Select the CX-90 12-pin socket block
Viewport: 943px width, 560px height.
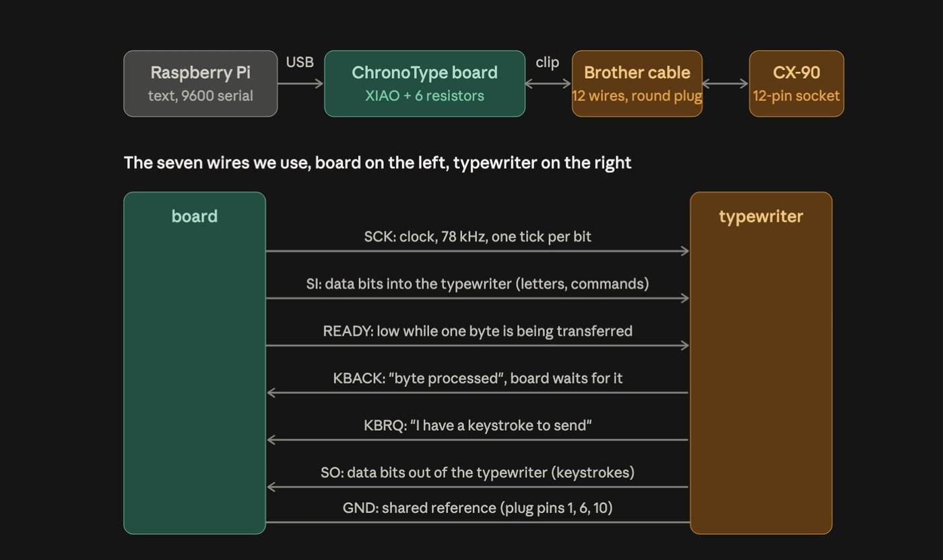pyautogui.click(x=796, y=83)
